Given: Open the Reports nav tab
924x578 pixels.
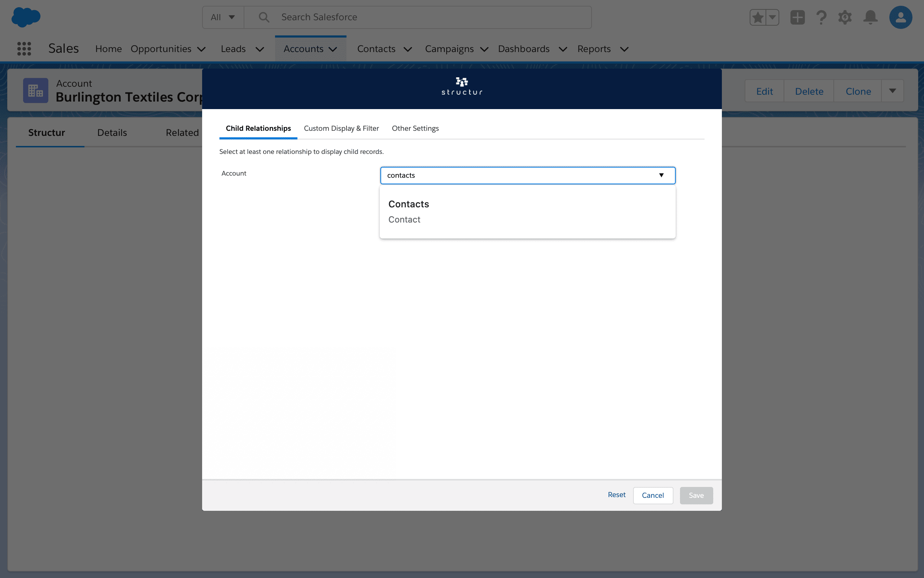Looking at the screenshot, I should click(594, 48).
